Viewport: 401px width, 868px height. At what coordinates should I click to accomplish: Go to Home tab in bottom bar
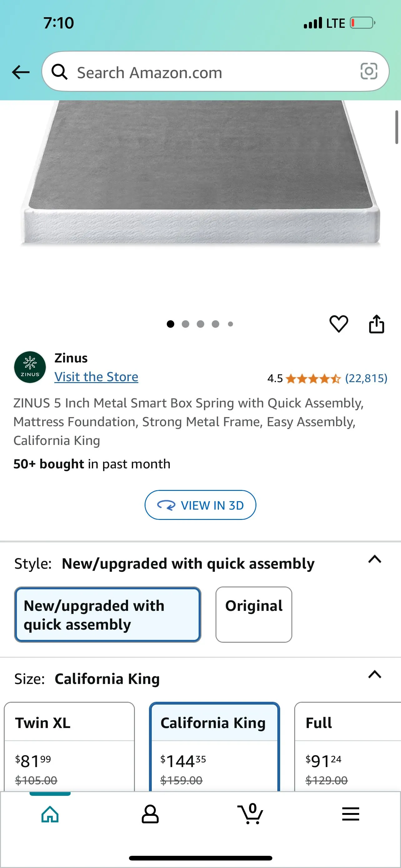pos(50,814)
